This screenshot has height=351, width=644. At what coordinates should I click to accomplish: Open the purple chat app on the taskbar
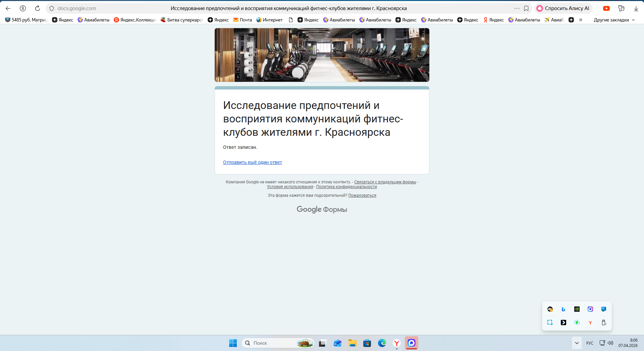click(412, 343)
